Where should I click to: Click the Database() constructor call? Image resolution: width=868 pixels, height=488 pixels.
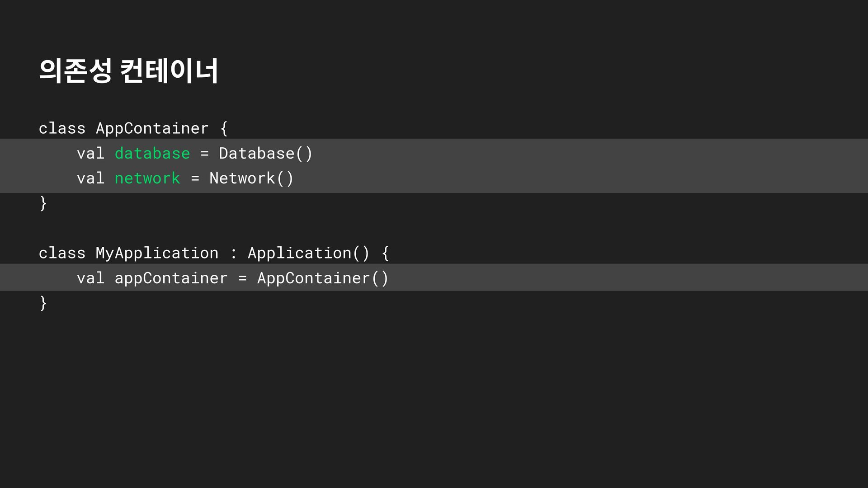pyautogui.click(x=265, y=154)
